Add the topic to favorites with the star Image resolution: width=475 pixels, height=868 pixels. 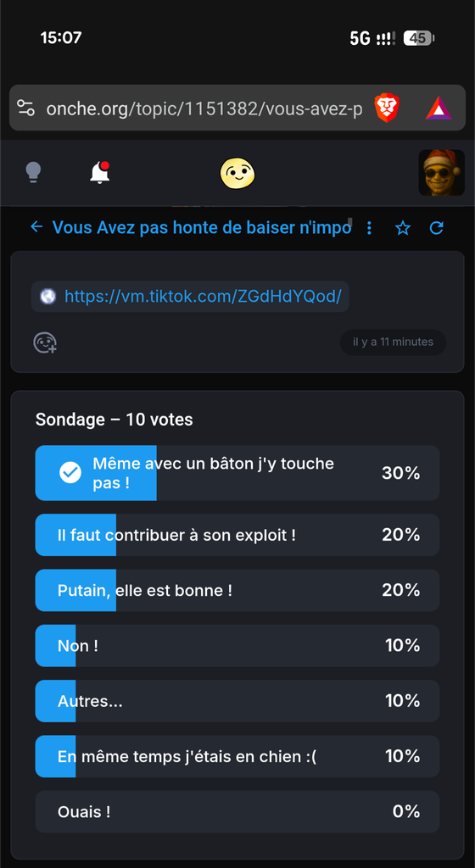403,227
